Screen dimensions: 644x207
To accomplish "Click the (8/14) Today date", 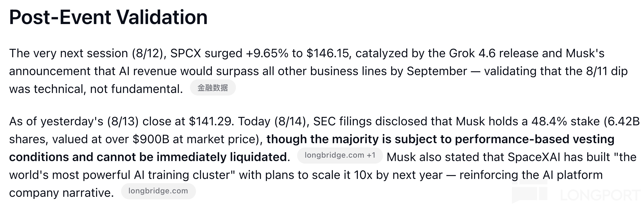I will [x=292, y=121].
